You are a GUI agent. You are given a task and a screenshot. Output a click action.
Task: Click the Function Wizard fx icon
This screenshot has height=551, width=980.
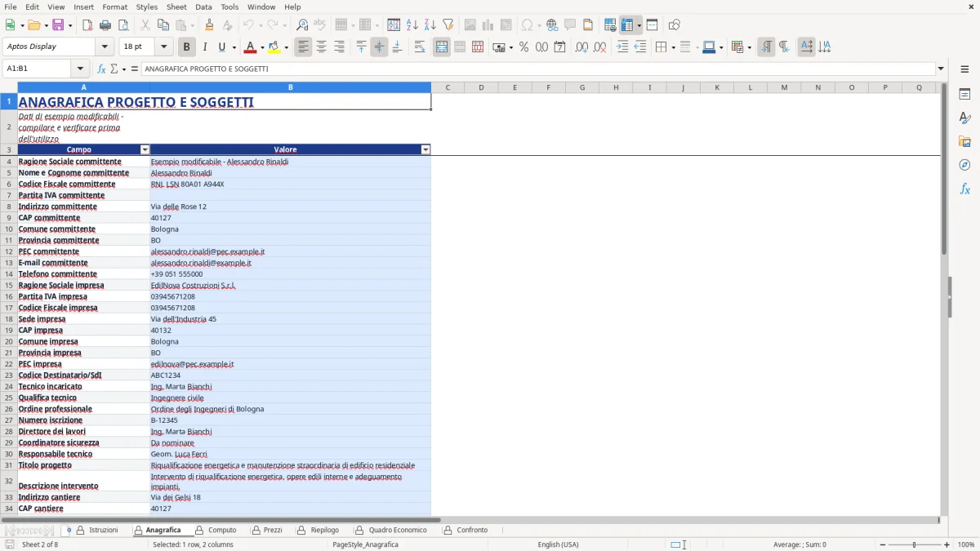[x=101, y=69]
